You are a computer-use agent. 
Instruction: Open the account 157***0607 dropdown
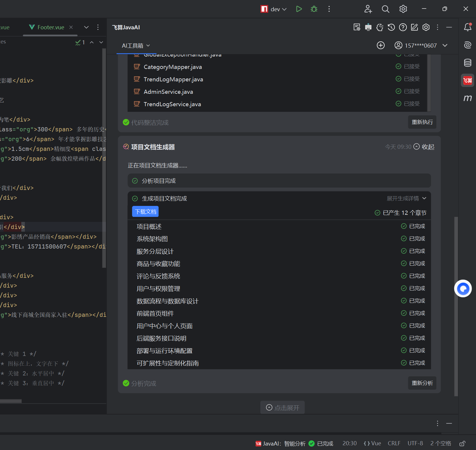(x=445, y=45)
